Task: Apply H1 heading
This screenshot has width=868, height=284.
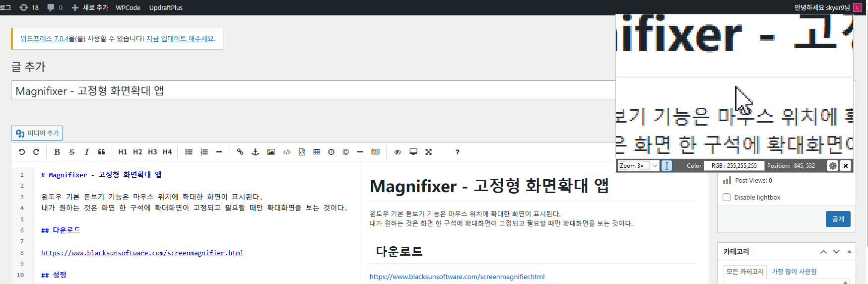Action: (x=123, y=152)
